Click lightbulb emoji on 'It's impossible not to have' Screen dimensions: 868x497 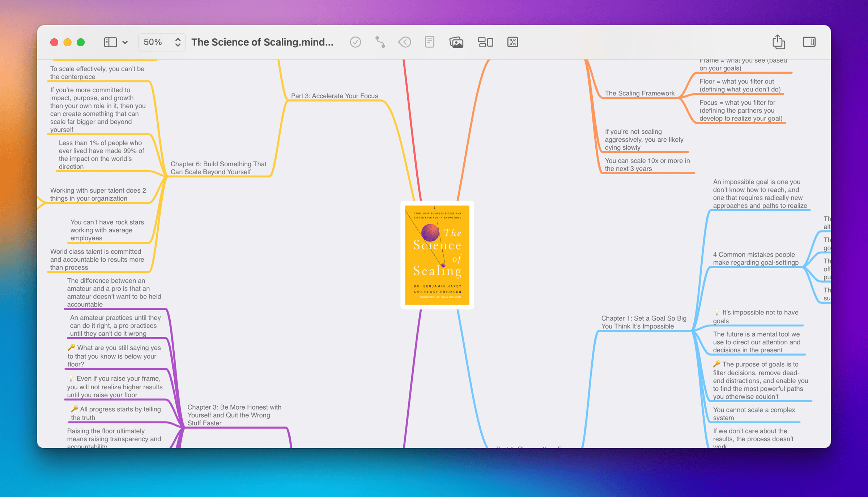point(717,312)
